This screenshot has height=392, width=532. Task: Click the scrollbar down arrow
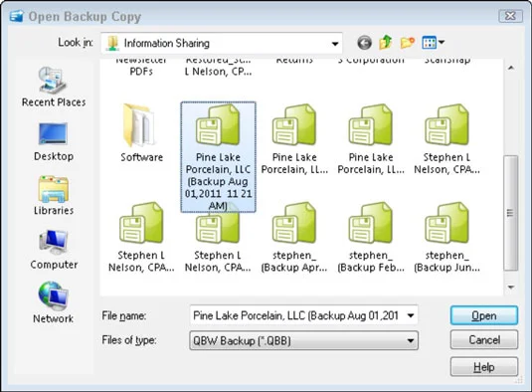[x=511, y=288]
